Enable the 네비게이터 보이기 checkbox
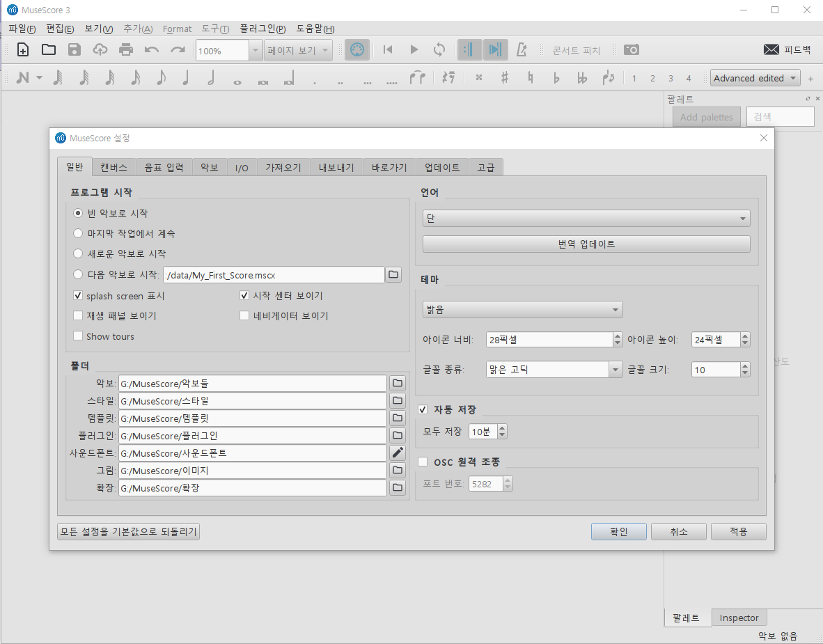Screen dimensions: 823x644 click(244, 315)
